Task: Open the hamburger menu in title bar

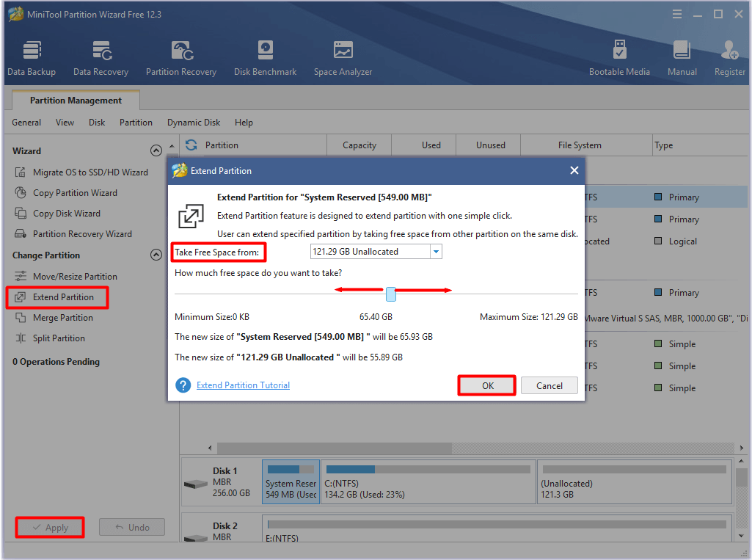Action: 676,15
